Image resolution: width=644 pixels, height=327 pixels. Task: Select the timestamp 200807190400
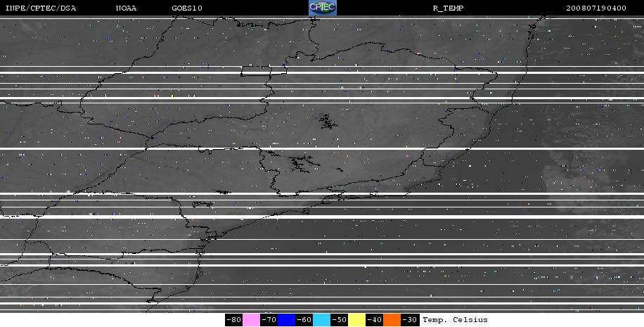pos(596,8)
